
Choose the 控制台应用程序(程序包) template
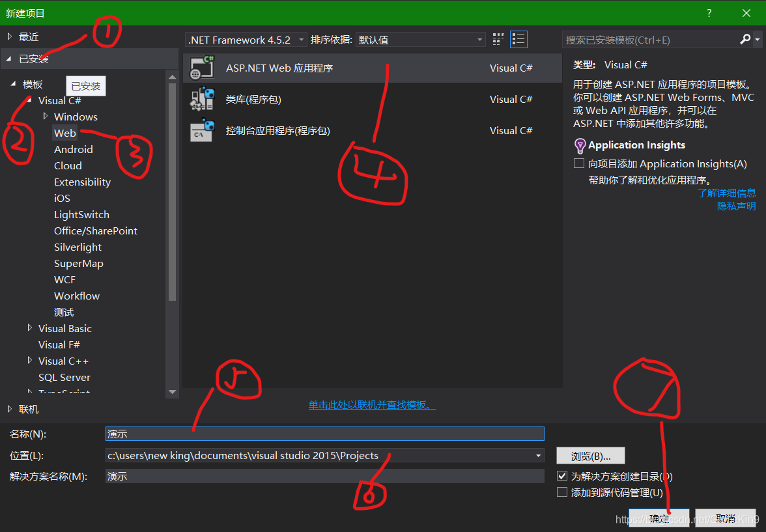click(x=373, y=130)
